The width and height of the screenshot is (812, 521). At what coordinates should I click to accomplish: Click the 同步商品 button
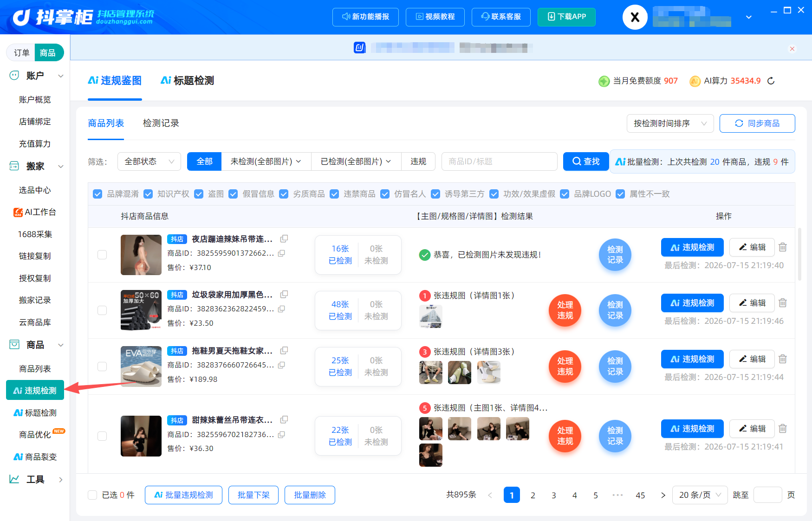757,123
